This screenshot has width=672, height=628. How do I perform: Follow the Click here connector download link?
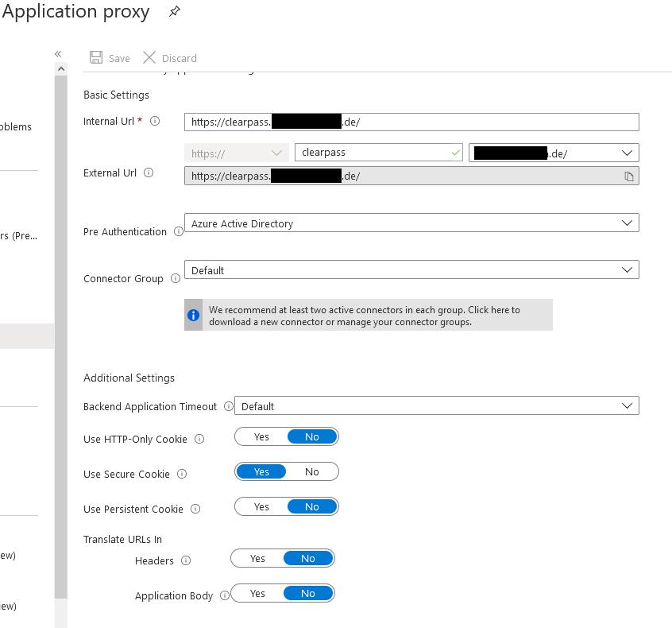pos(489,310)
